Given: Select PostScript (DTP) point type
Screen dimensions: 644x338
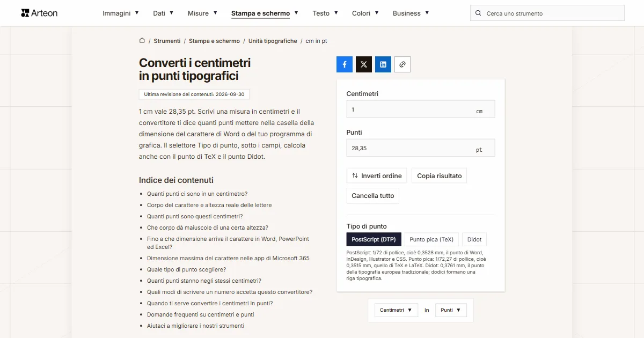Looking at the screenshot, I should click(x=374, y=239).
